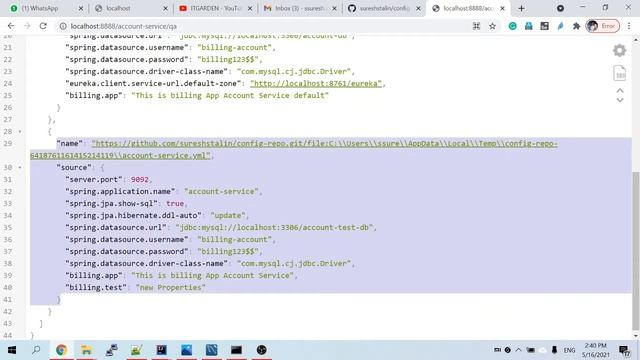The height and width of the screenshot is (360, 640).
Task: Click the "new Properties" value
Action: [171, 287]
